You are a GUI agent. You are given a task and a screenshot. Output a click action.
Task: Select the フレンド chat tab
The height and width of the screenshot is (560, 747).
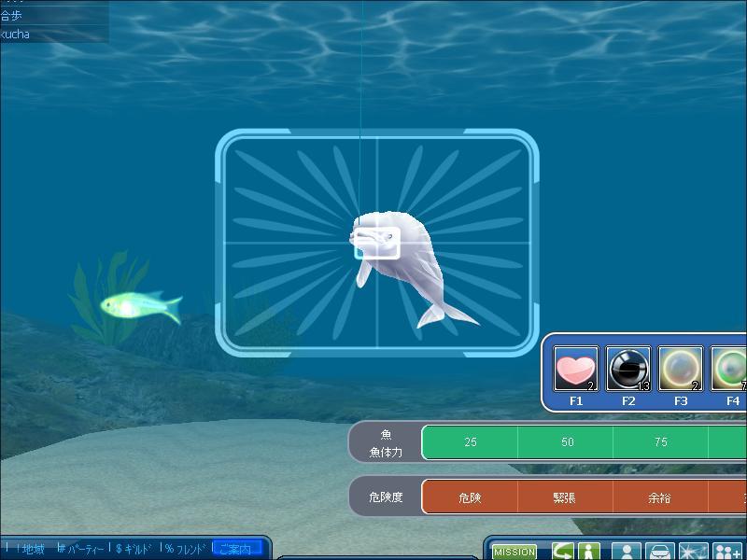click(x=188, y=549)
